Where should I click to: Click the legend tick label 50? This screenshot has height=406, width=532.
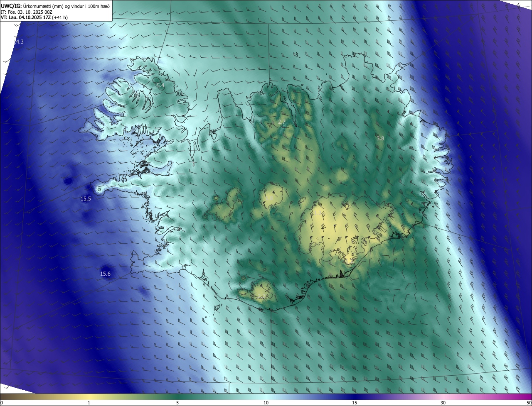coord(529,403)
